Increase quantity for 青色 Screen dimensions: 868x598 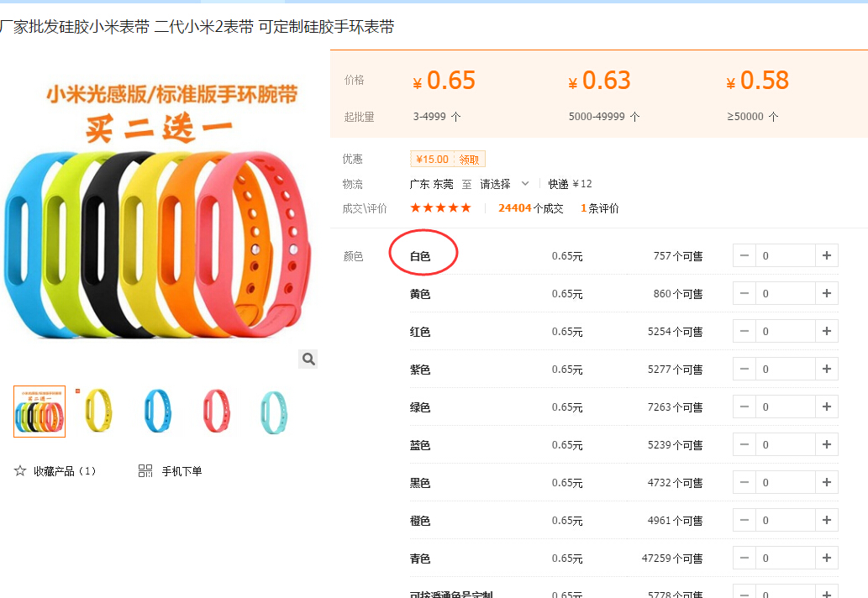pos(827,558)
